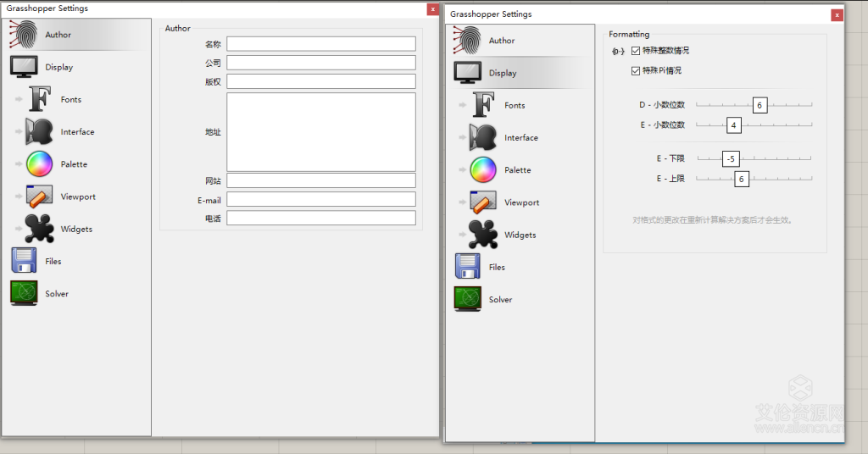Click the 电话 input field
868x454 pixels.
(x=321, y=218)
